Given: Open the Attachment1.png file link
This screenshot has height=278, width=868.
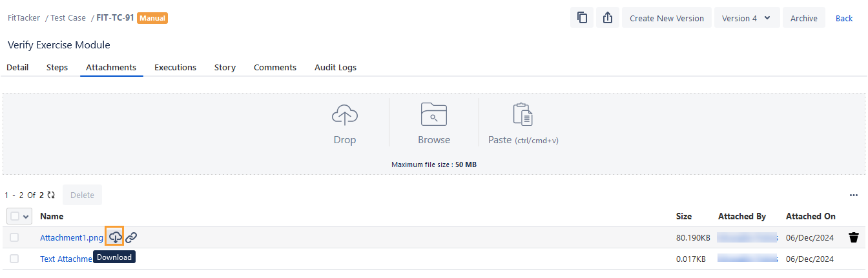Looking at the screenshot, I should (x=72, y=237).
